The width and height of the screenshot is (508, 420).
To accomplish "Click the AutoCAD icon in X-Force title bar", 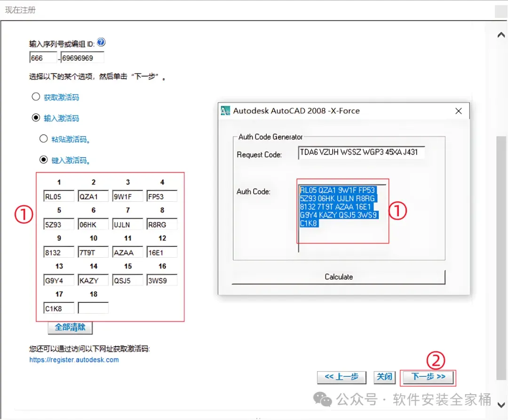I will [x=225, y=111].
